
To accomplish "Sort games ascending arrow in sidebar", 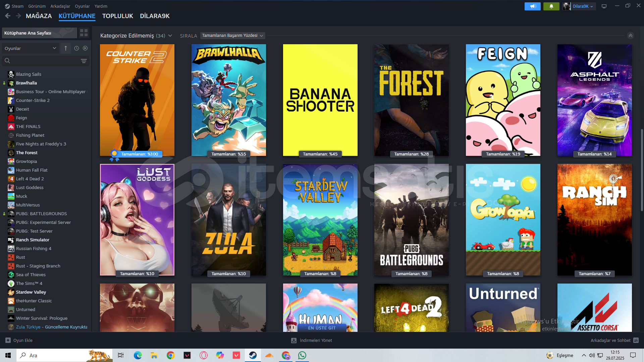I will pyautogui.click(x=66, y=48).
